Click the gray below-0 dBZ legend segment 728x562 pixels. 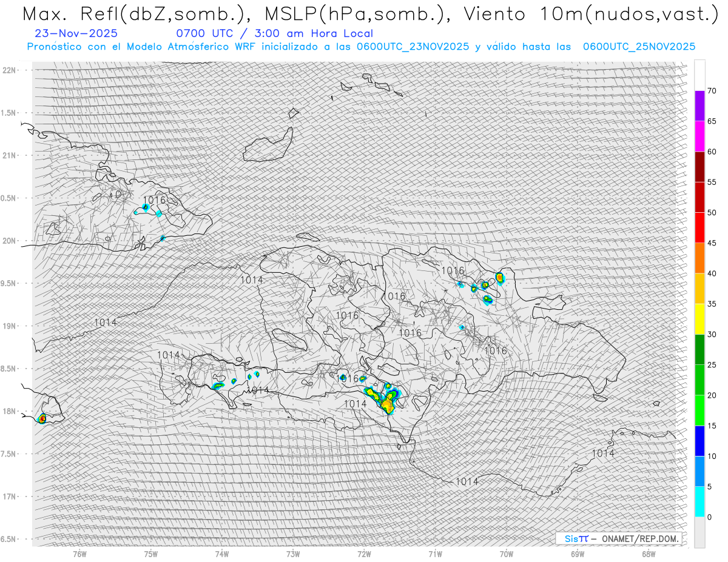699,532
